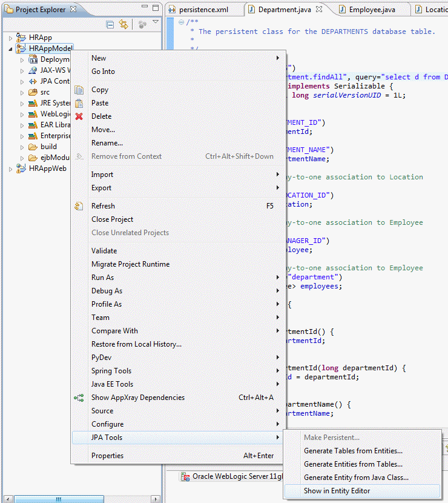Click the HRAppWeb project icon
The height and width of the screenshot is (503, 448).
coord(21,168)
